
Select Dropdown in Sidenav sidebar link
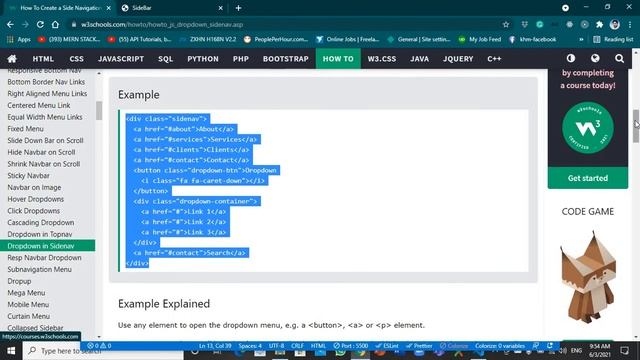click(47, 246)
